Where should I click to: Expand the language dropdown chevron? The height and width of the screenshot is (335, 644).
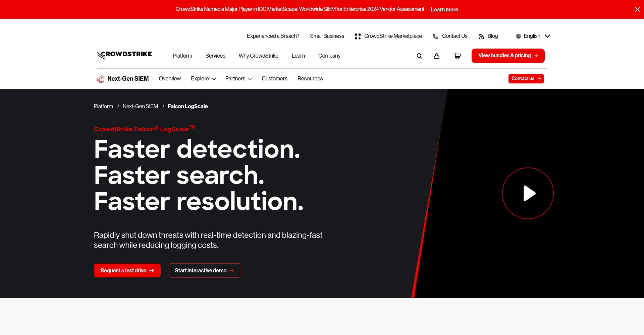click(x=547, y=36)
